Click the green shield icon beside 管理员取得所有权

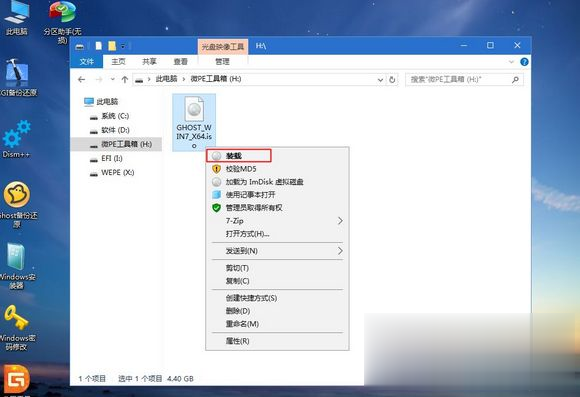pos(216,208)
